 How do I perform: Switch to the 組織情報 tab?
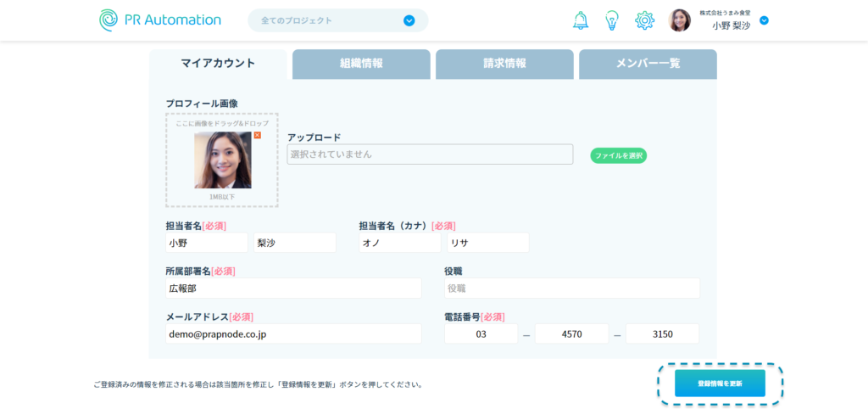pyautogui.click(x=361, y=64)
